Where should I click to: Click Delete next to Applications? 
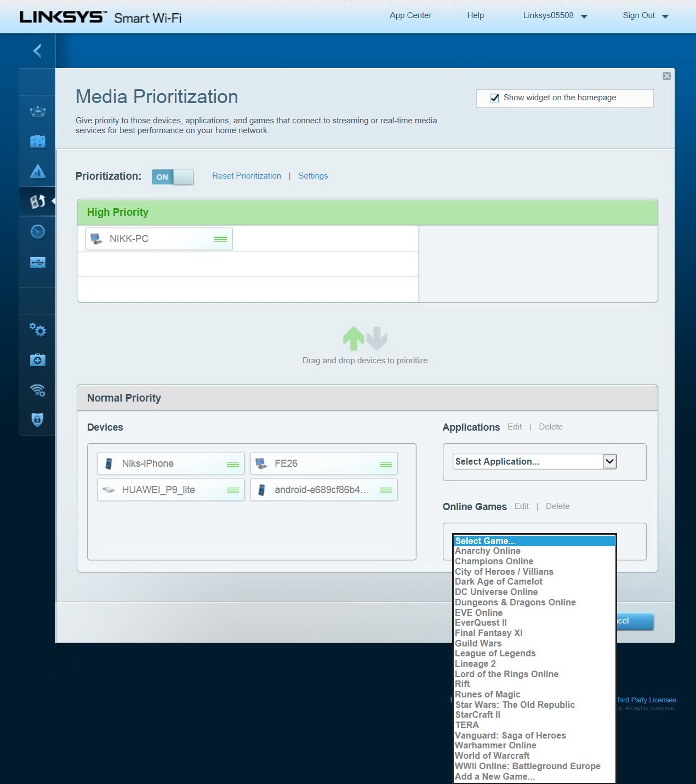(x=551, y=427)
